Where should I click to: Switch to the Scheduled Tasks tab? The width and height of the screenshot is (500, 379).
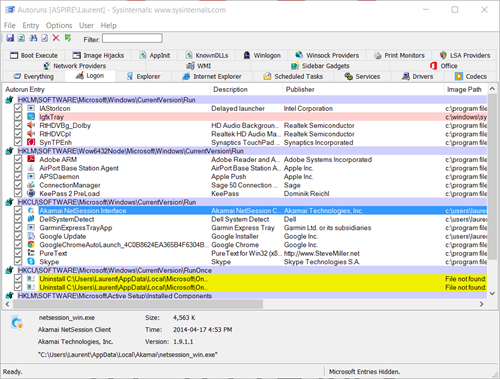pos(294,76)
